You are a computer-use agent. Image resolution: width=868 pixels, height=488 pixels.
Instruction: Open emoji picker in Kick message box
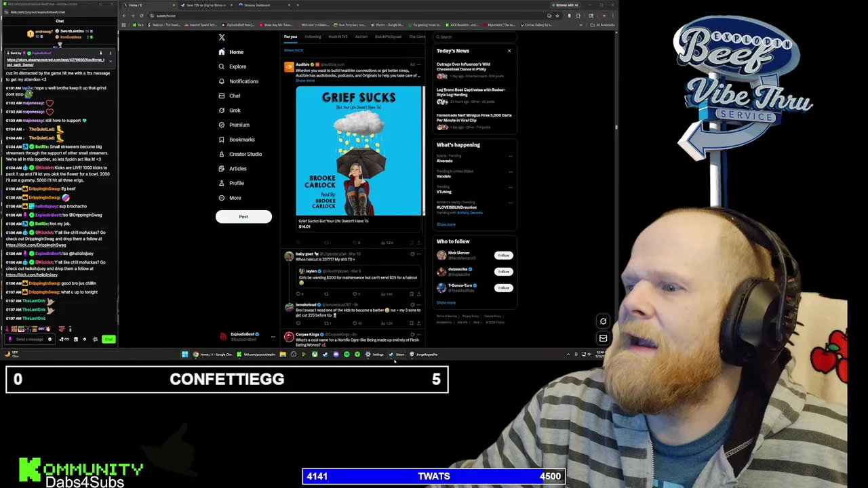pyautogui.click(x=50, y=339)
